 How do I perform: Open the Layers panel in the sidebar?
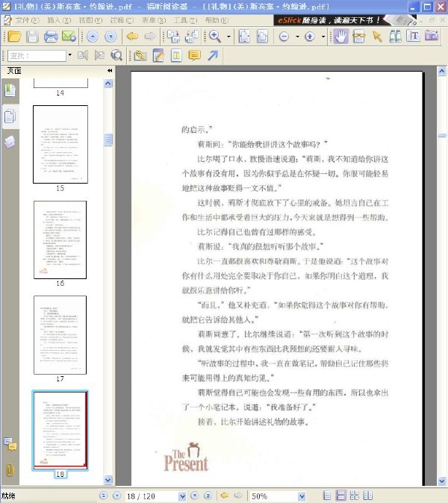pyautogui.click(x=10, y=142)
